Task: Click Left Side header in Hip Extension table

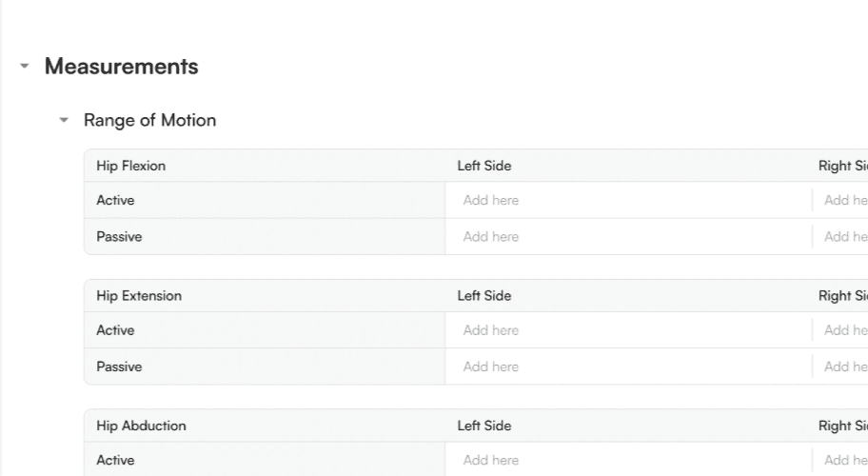Action: point(483,296)
